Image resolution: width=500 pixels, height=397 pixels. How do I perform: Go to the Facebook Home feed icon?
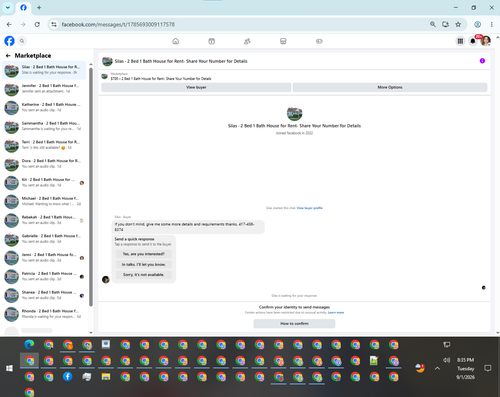pos(176,41)
